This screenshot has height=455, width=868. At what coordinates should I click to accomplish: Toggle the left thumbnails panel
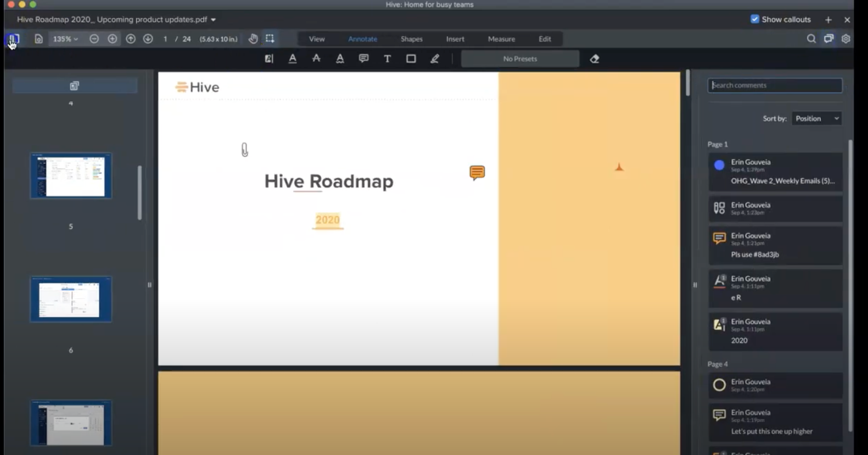tap(13, 39)
